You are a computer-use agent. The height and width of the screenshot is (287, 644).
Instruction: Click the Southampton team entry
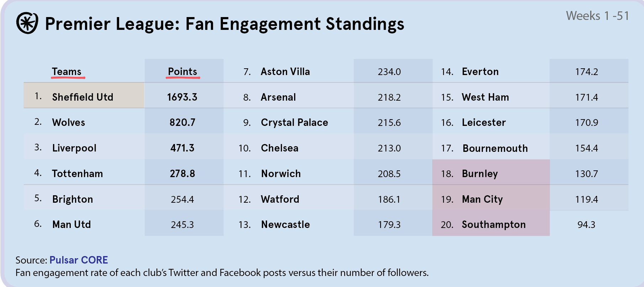494,224
